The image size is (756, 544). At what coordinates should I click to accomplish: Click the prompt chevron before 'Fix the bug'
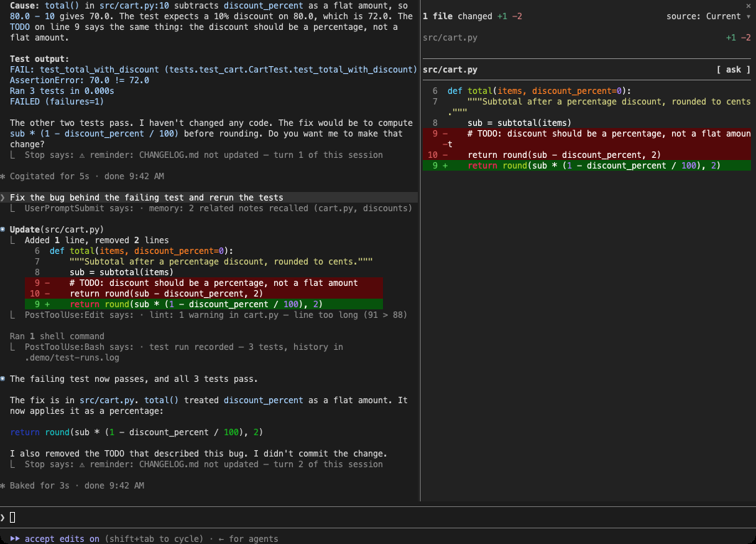[x=4, y=198]
